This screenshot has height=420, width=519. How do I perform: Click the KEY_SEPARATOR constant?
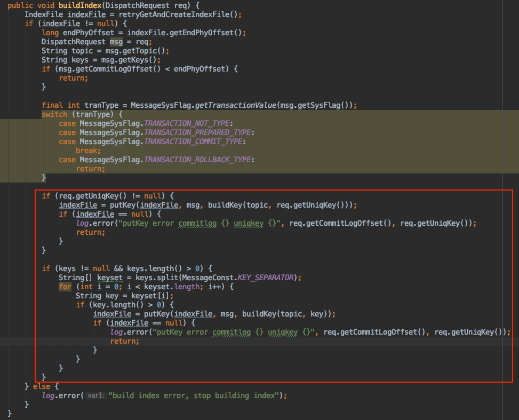click(x=266, y=278)
